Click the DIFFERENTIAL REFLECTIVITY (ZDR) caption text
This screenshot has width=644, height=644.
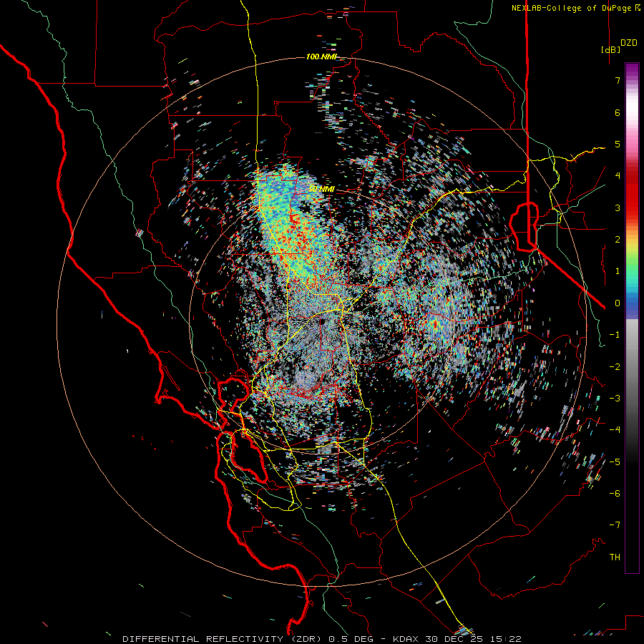pyautogui.click(x=223, y=639)
